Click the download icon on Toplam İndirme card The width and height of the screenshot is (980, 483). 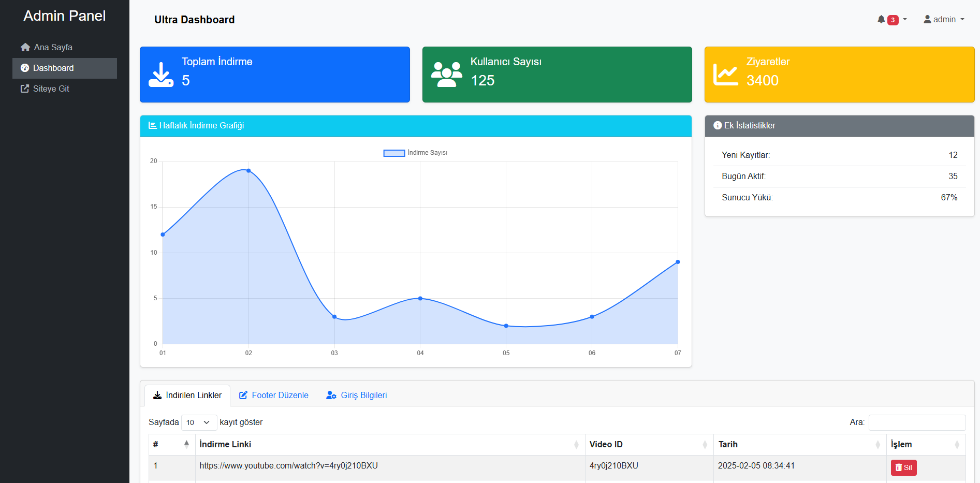point(161,75)
